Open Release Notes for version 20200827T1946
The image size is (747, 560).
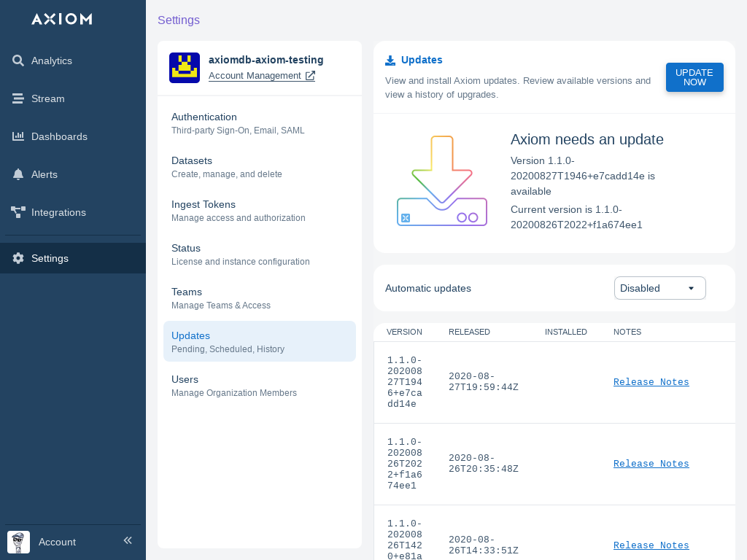point(651,382)
